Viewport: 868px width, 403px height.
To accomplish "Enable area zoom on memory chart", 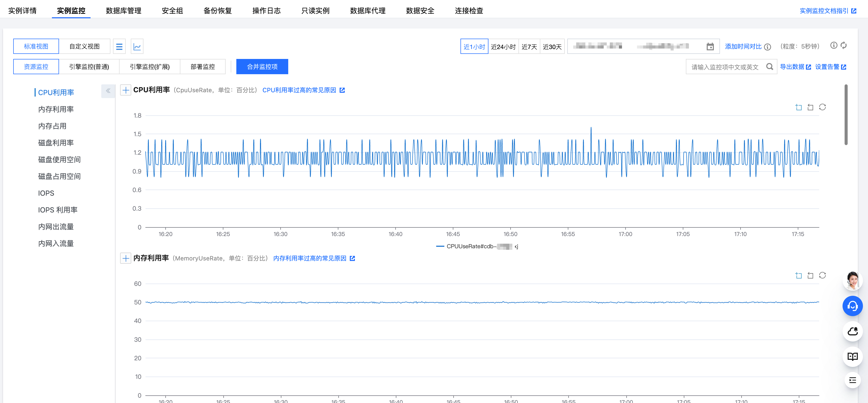I will (799, 275).
